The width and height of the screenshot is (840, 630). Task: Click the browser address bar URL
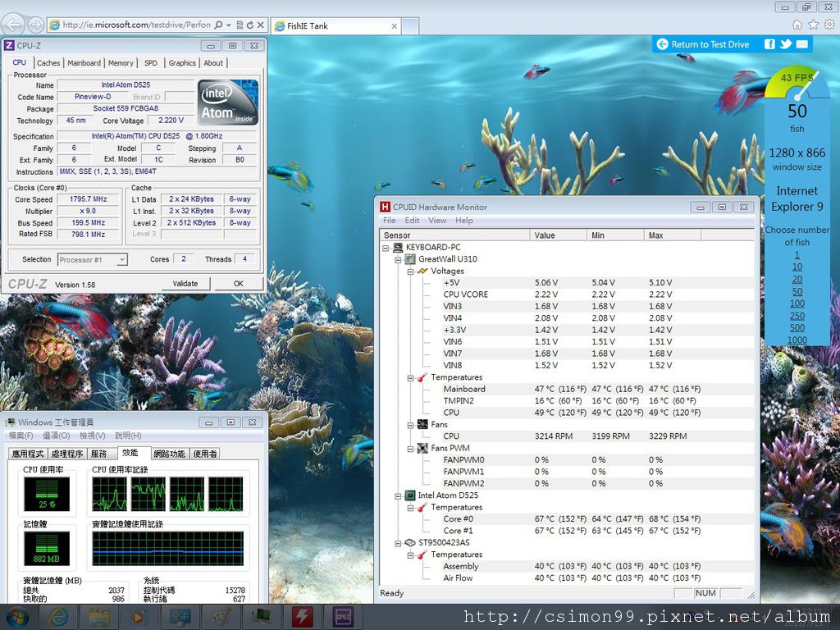(136, 25)
